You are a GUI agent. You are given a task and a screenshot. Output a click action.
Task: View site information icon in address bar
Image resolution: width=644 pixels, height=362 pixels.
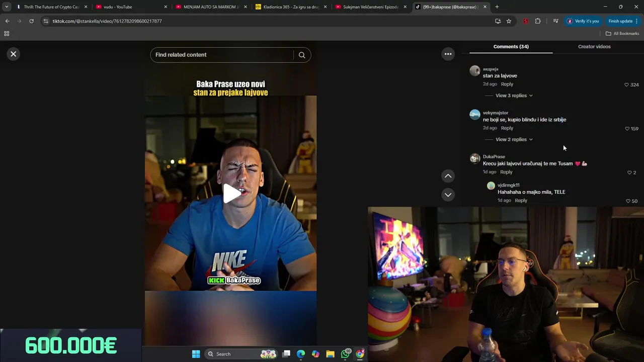46,21
